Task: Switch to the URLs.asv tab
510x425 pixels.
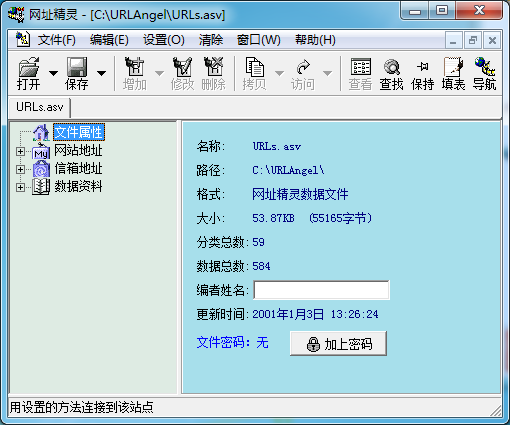Action: tap(40, 107)
